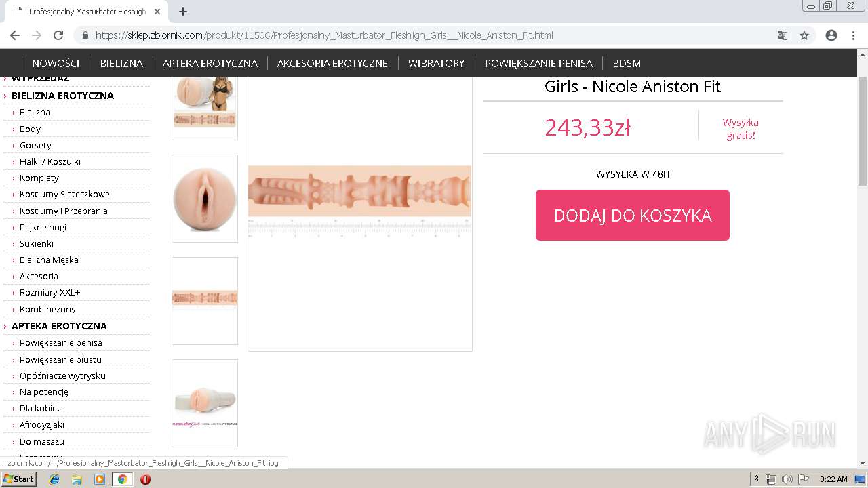Add product with DODAJ DO KOSZYKA
Image resolution: width=868 pixels, height=488 pixels.
633,215
